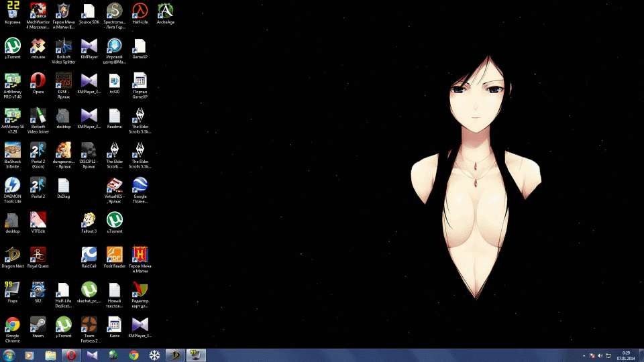This screenshot has width=644, height=362.
Task: Open Team Fortress 2 shortcut
Action: tap(89, 324)
